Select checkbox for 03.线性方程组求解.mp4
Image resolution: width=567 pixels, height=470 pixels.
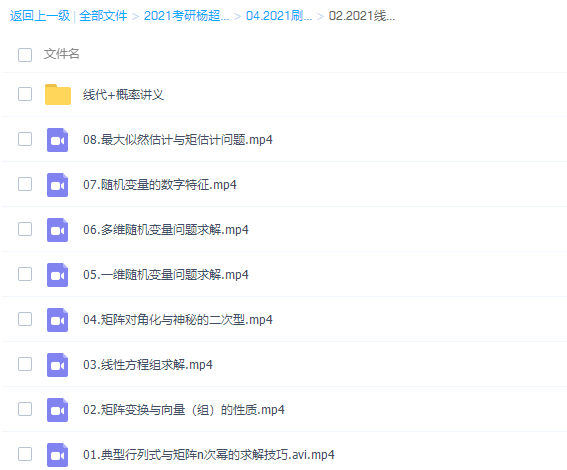25,364
